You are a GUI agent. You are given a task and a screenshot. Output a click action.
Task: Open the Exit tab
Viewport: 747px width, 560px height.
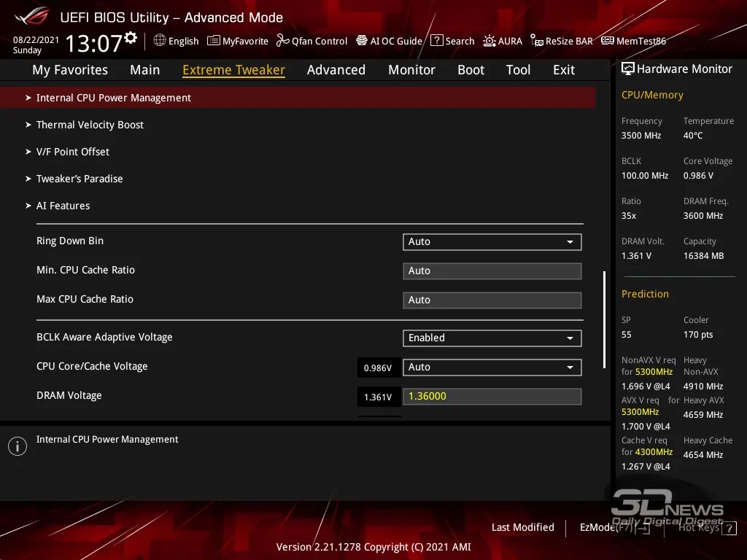click(x=564, y=70)
